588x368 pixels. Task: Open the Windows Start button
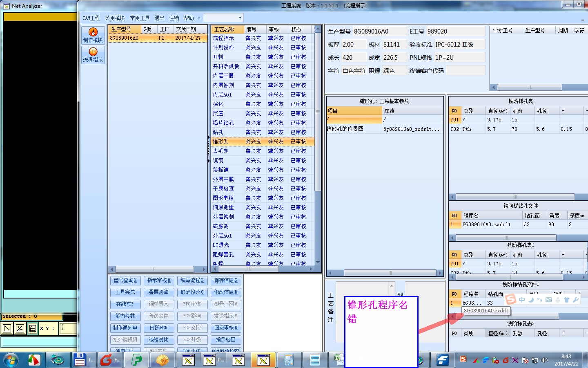[x=11, y=360]
